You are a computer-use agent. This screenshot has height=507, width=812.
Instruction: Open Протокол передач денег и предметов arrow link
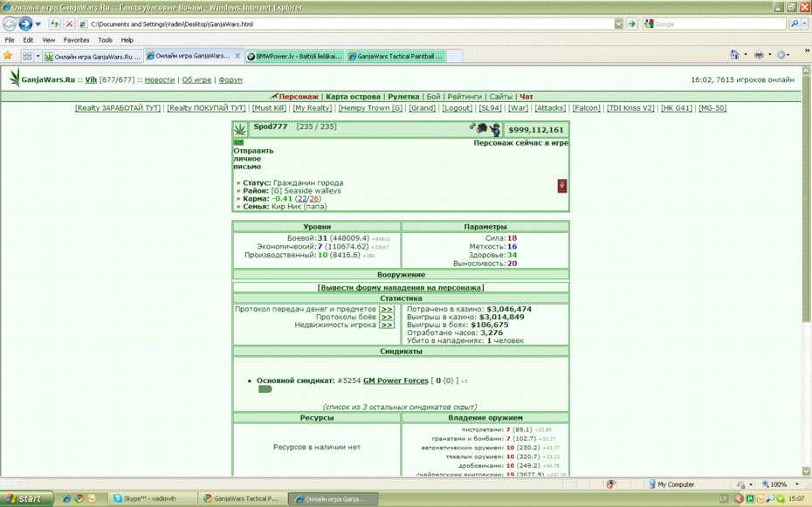387,310
